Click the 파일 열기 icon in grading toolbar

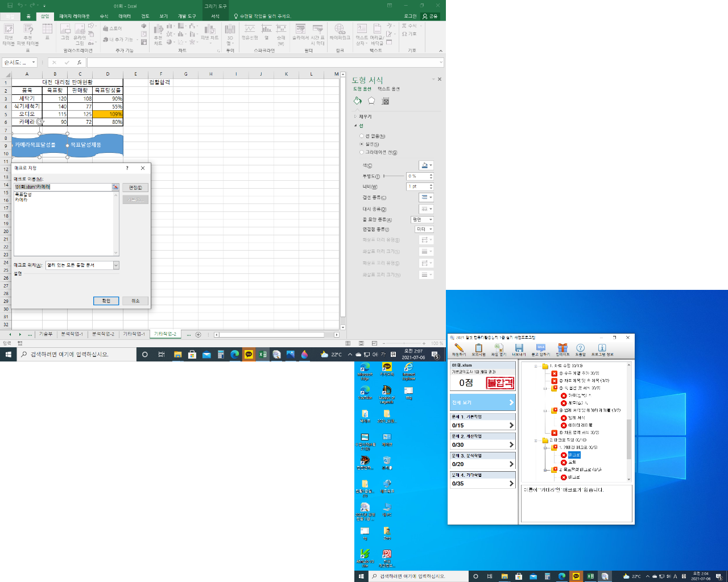498,350
